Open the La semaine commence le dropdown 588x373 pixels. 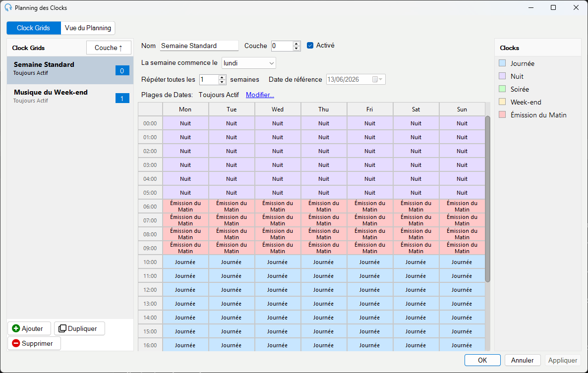(x=248, y=63)
